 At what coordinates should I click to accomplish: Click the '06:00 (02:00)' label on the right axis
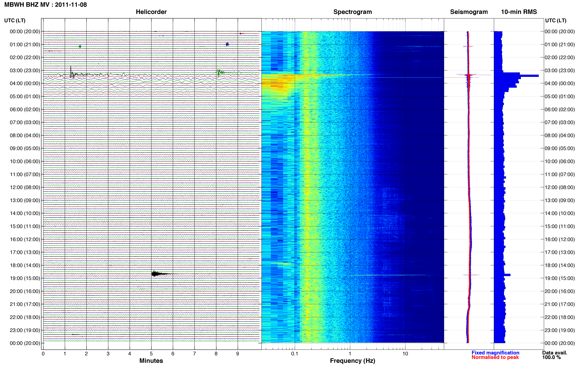(x=560, y=110)
